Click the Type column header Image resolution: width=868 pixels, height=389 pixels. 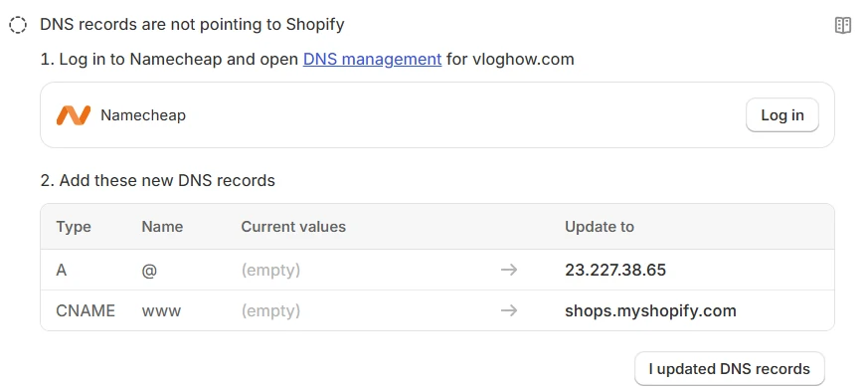74,227
